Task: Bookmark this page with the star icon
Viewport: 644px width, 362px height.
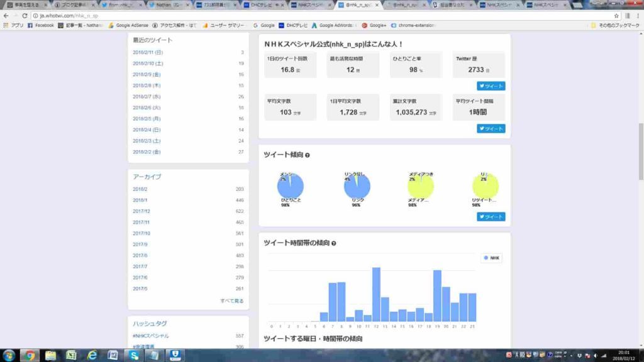Action: click(616, 16)
